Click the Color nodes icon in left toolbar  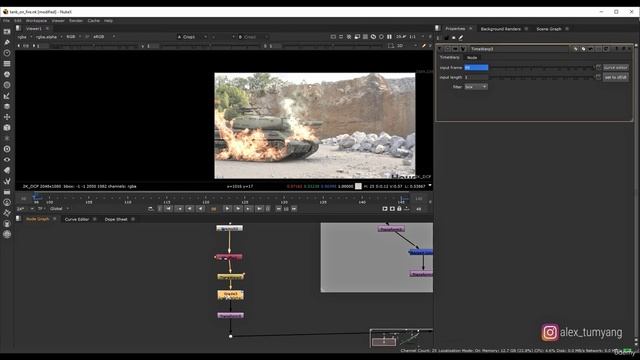7,74
